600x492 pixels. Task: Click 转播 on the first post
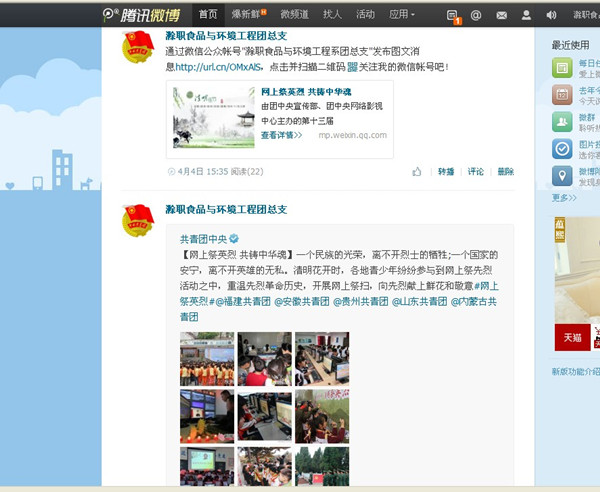pyautogui.click(x=445, y=172)
